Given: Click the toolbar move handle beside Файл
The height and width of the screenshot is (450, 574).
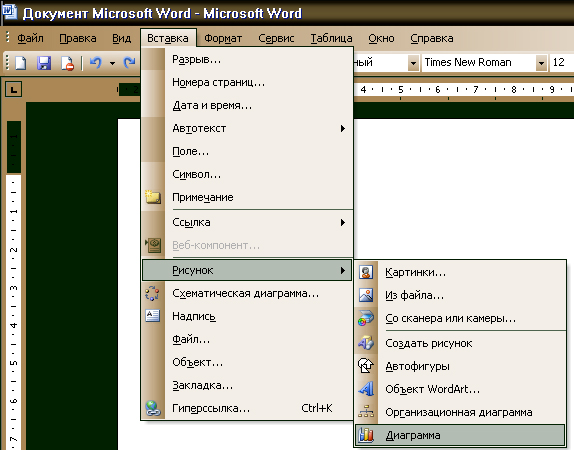Looking at the screenshot, I should (8, 38).
